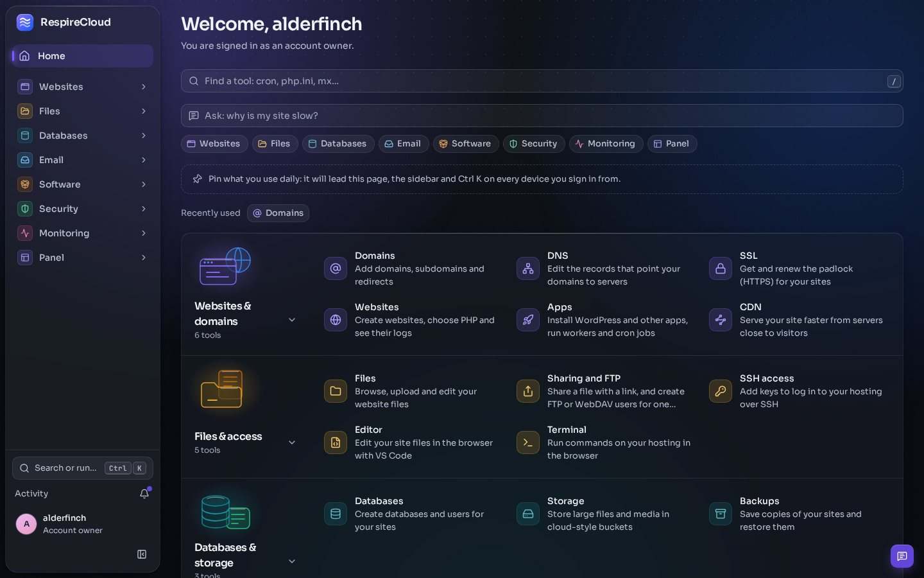Focus the Find a tool search field
The width and height of the screenshot is (924, 578).
pyautogui.click(x=542, y=81)
